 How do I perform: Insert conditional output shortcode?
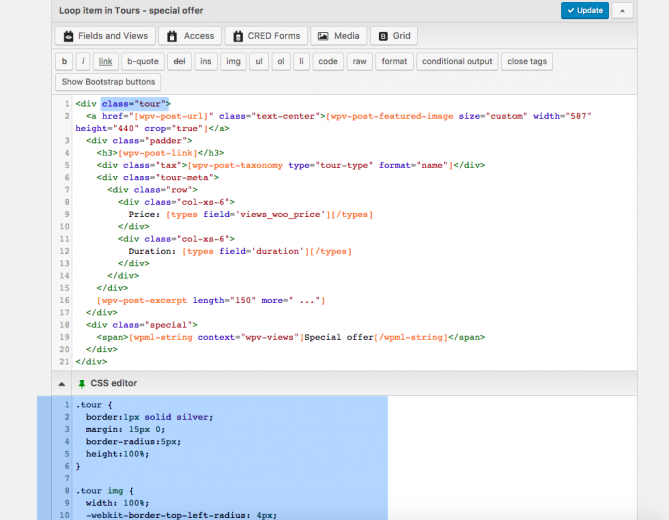coord(457,61)
